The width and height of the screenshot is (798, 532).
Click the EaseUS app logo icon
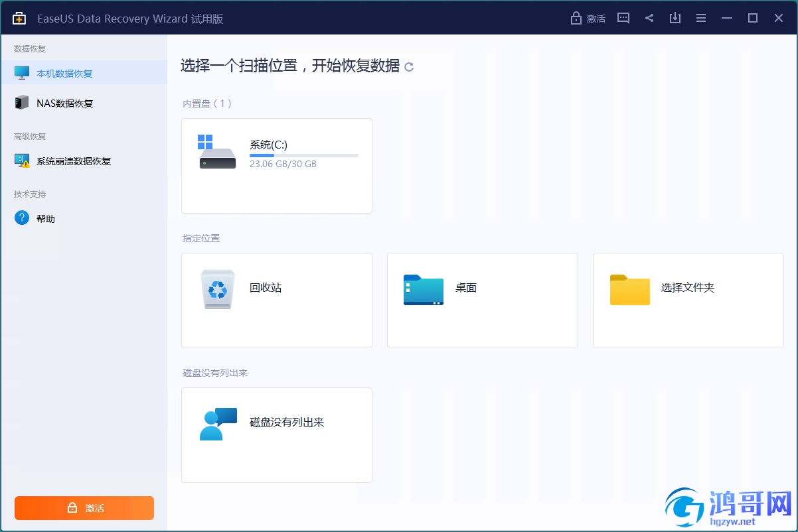click(x=19, y=18)
